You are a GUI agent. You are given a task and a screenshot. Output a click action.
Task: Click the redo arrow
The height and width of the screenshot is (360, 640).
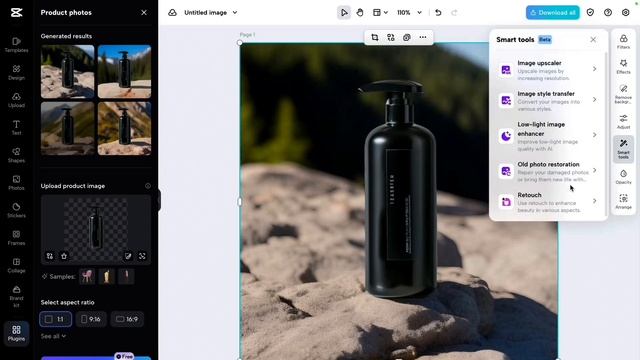[x=454, y=13]
